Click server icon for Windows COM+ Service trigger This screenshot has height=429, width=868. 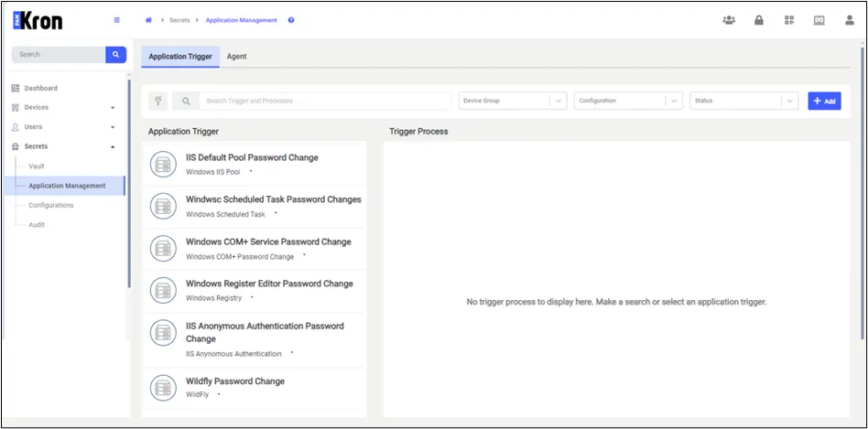(x=163, y=249)
